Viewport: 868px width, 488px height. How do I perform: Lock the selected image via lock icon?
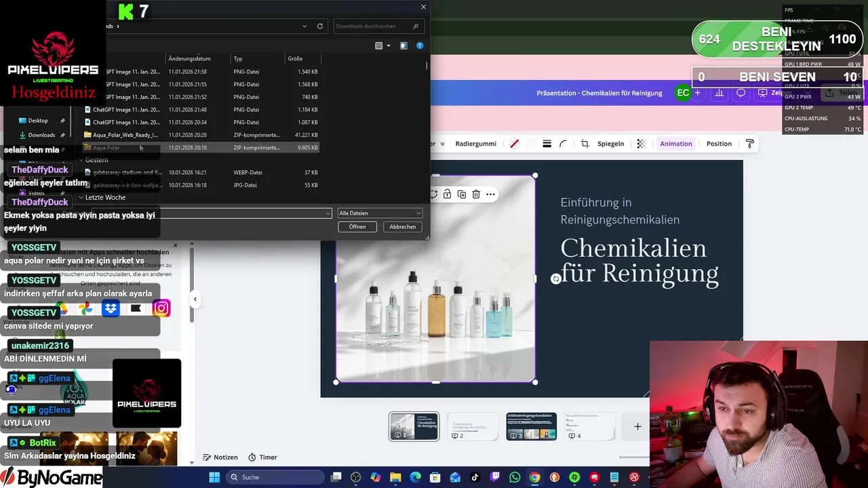[448, 195]
